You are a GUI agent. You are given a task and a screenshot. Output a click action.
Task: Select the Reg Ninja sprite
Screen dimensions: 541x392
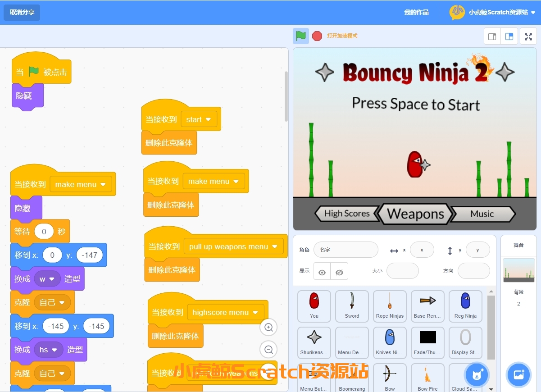465,306
